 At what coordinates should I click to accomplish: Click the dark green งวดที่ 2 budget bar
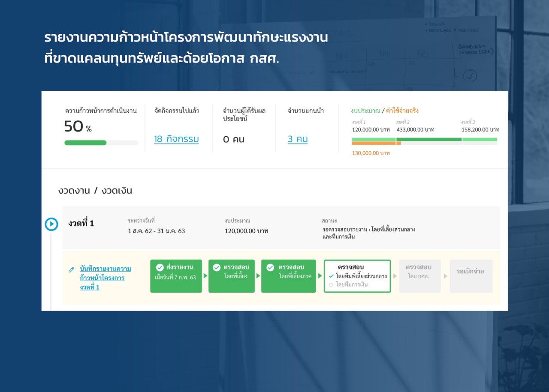point(428,139)
